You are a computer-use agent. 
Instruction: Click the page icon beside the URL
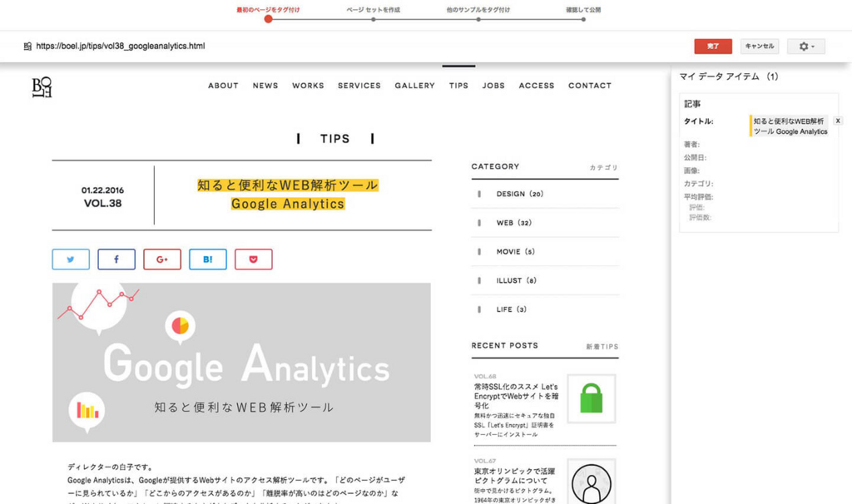(27, 47)
